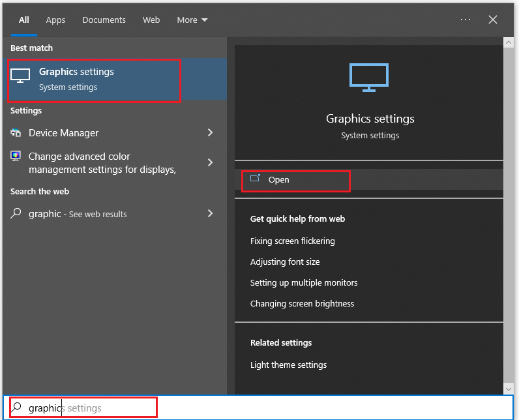Click the Open button for Graphics settings

click(369, 179)
